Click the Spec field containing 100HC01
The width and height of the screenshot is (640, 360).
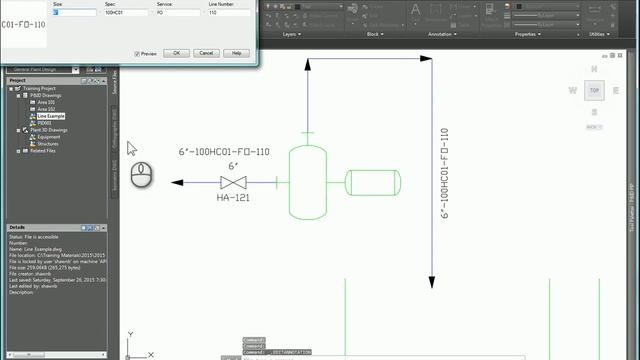click(126, 13)
